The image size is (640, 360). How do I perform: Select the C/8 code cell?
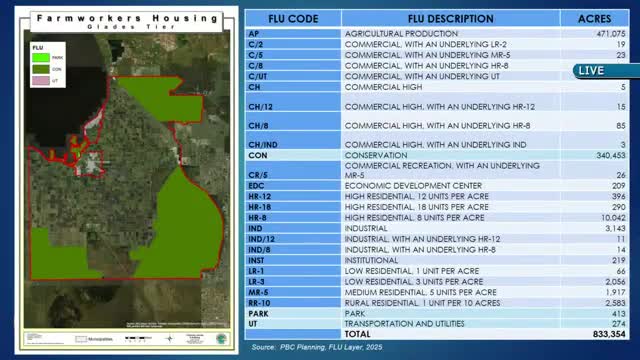pos(293,65)
